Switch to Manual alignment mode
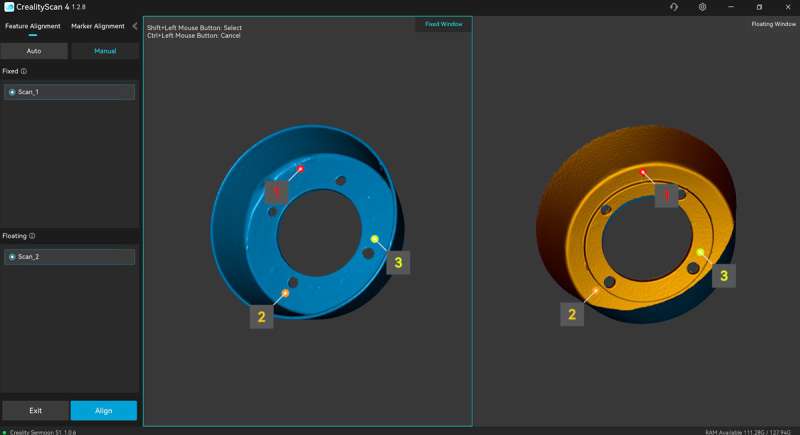Viewport: 800px width, 435px height. pyautogui.click(x=104, y=51)
